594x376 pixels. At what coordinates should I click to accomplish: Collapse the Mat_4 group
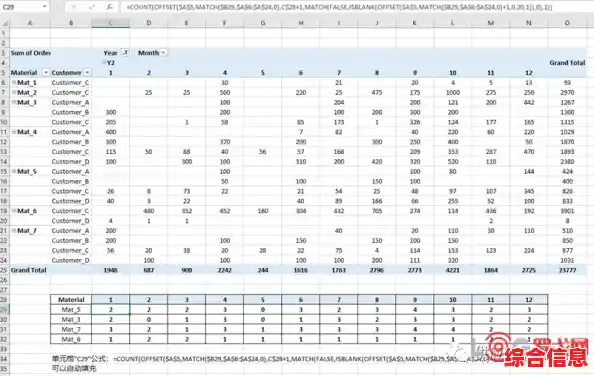tap(14, 131)
